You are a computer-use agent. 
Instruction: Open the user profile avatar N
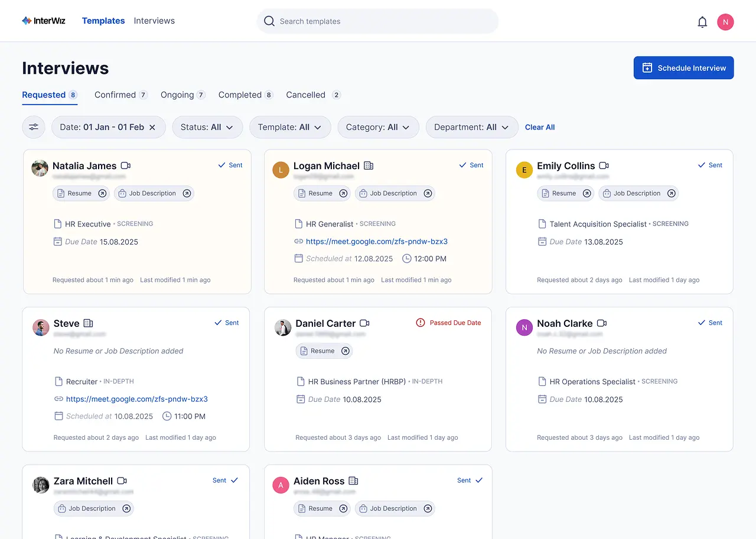click(725, 22)
